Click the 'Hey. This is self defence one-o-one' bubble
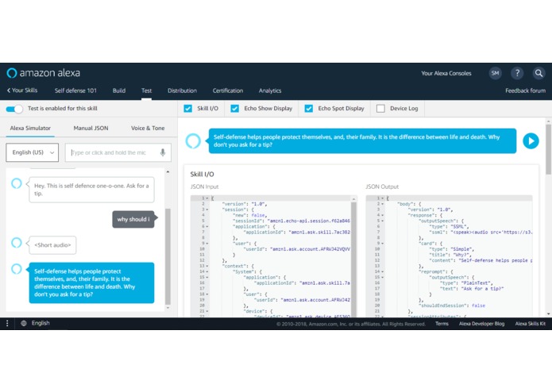The height and width of the screenshot is (392, 552). pos(91,190)
